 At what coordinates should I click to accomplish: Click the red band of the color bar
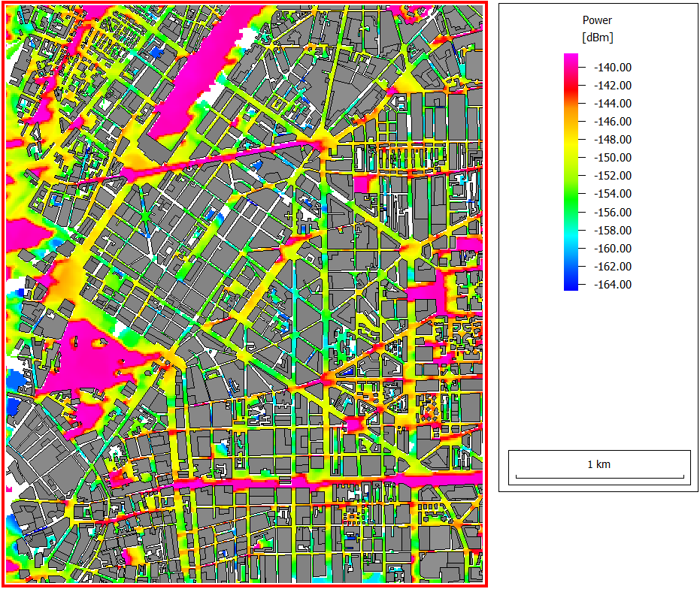tap(571, 89)
